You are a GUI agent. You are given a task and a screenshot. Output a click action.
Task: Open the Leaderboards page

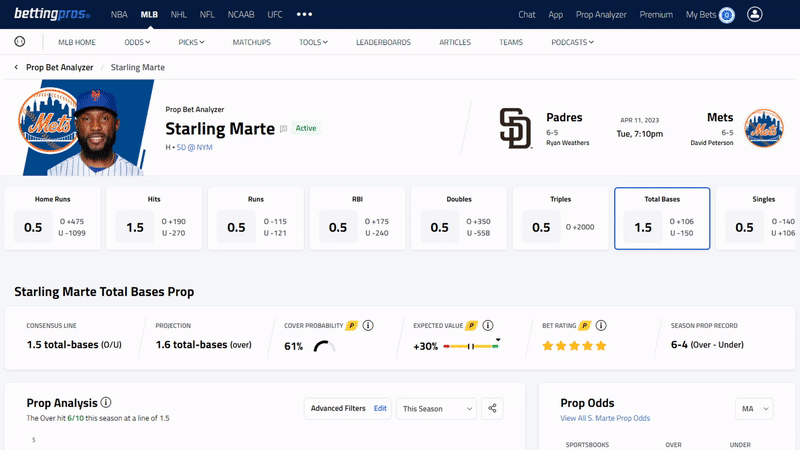coord(383,42)
